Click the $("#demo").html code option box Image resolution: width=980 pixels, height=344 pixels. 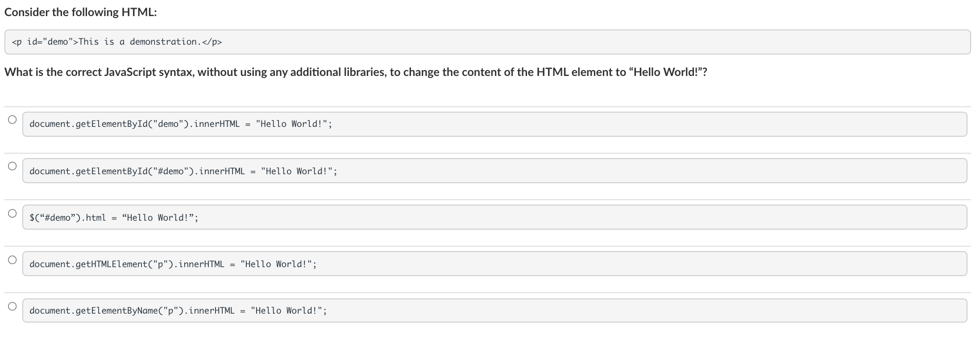click(x=495, y=217)
